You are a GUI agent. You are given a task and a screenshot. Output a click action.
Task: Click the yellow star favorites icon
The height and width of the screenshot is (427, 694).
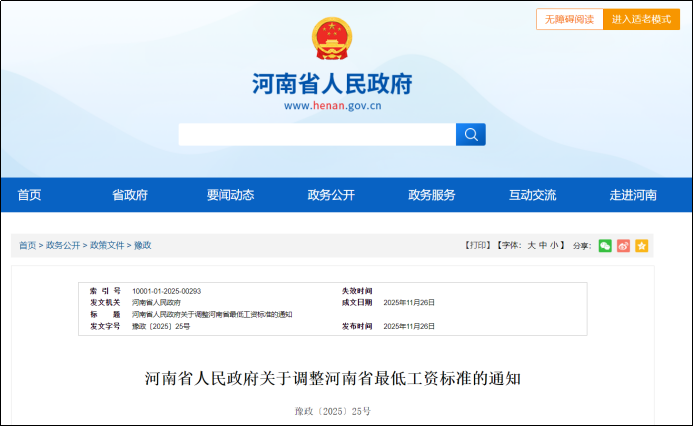coord(641,245)
